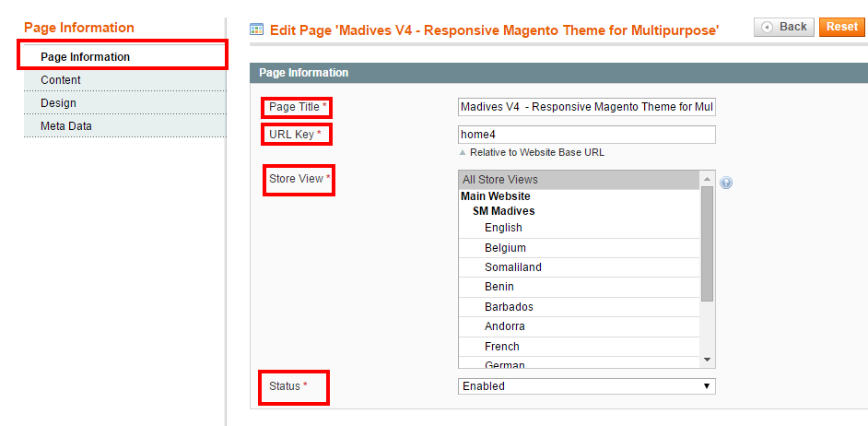Click the scroll down arrow of store list
Image resolution: width=868 pixels, height=426 pixels.
(x=707, y=360)
